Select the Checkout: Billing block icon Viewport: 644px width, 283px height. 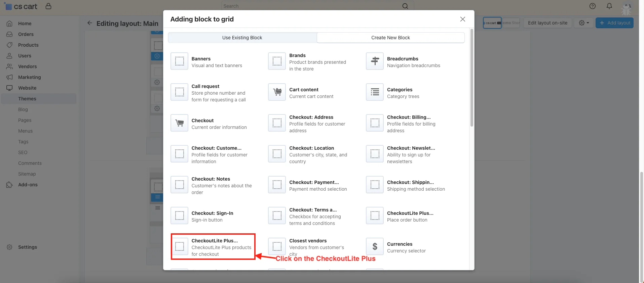375,123
